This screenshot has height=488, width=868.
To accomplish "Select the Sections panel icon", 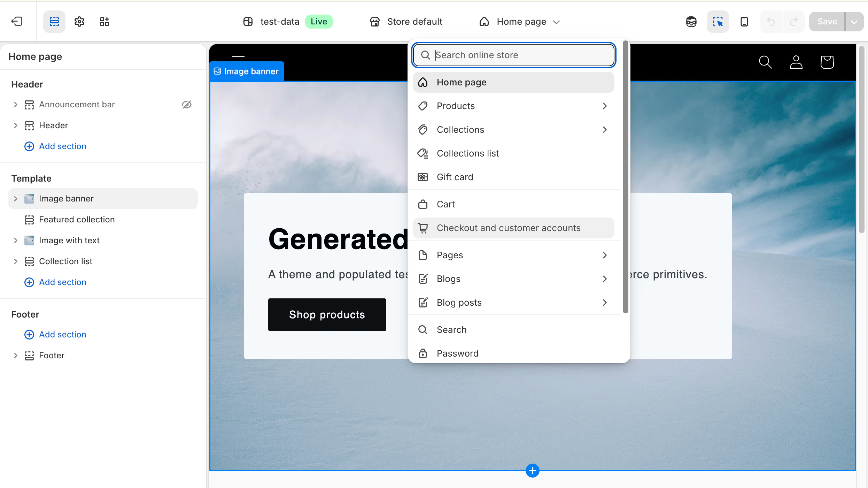I will click(x=54, y=22).
